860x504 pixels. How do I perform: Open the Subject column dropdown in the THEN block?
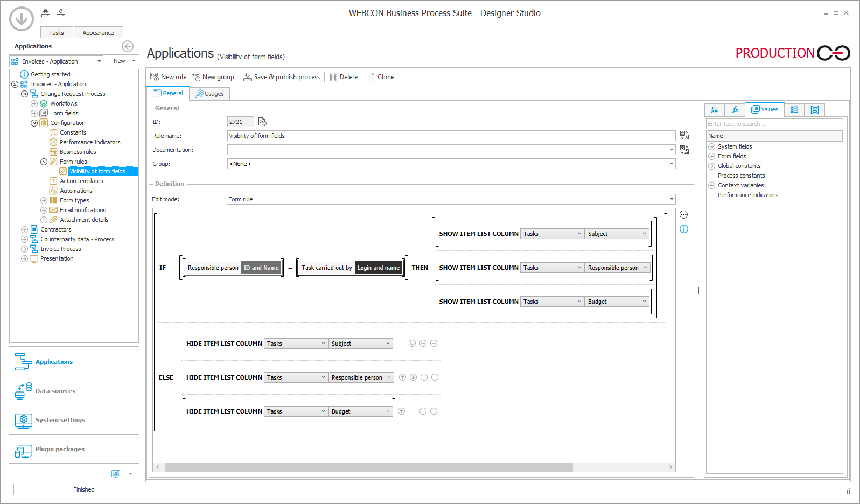tap(617, 234)
